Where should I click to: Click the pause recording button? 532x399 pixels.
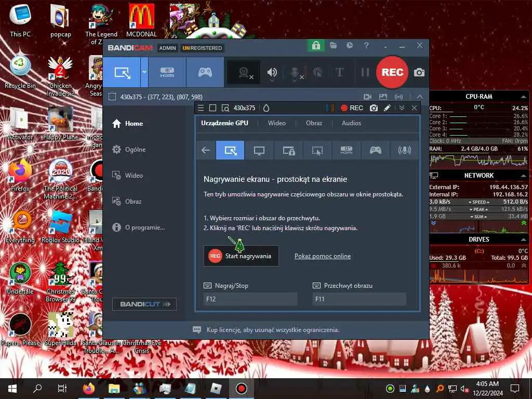click(x=365, y=72)
